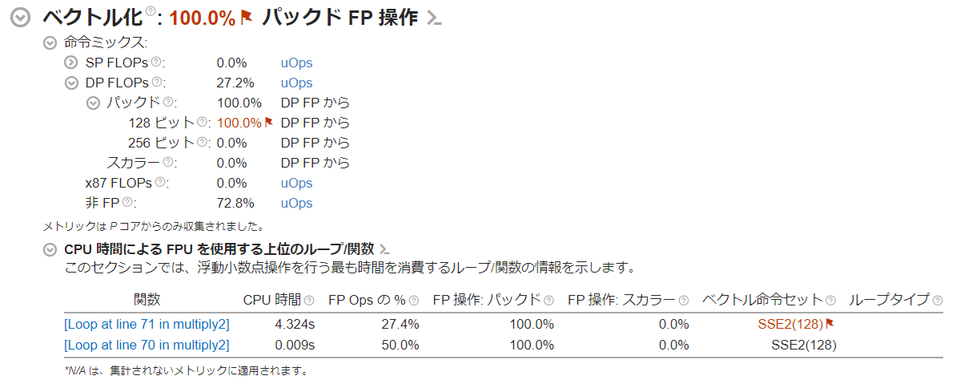Click help icon on CPU 時間 column
980x388 pixels.
pos(309,300)
